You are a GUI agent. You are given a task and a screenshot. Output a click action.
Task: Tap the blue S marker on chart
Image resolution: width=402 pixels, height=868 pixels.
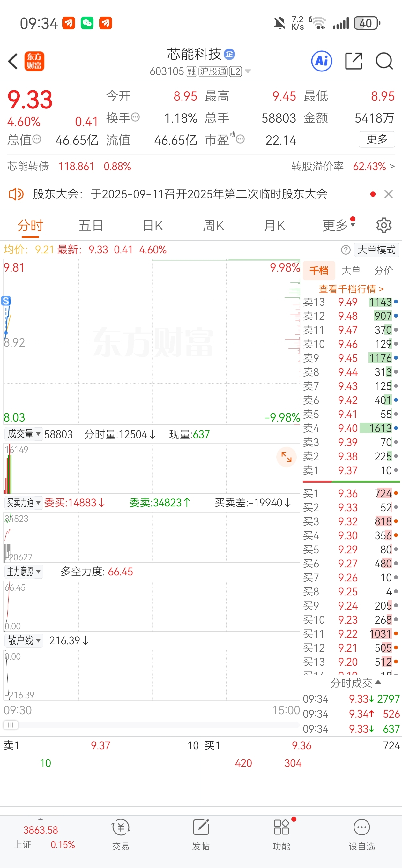[x=6, y=301]
